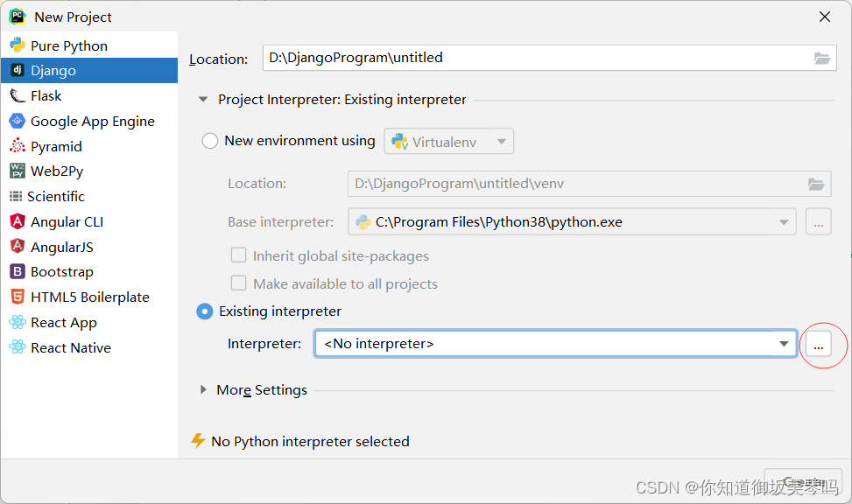
Task: Browse folder for venv Location
Action: pyautogui.click(x=815, y=184)
